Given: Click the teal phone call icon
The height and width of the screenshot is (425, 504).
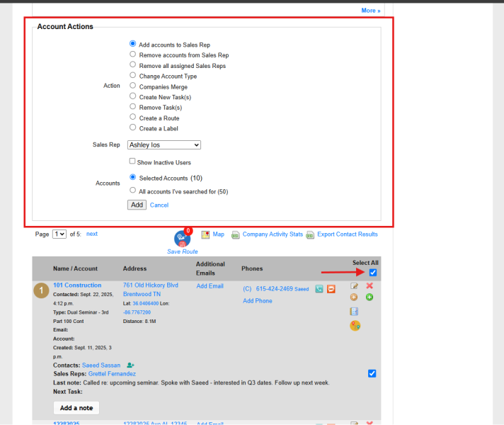Looking at the screenshot, I should [319, 288].
